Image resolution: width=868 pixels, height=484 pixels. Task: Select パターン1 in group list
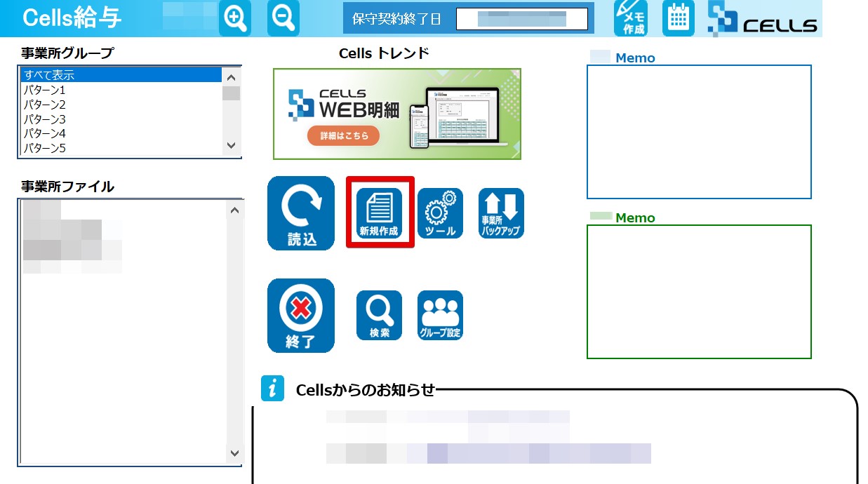tap(121, 90)
